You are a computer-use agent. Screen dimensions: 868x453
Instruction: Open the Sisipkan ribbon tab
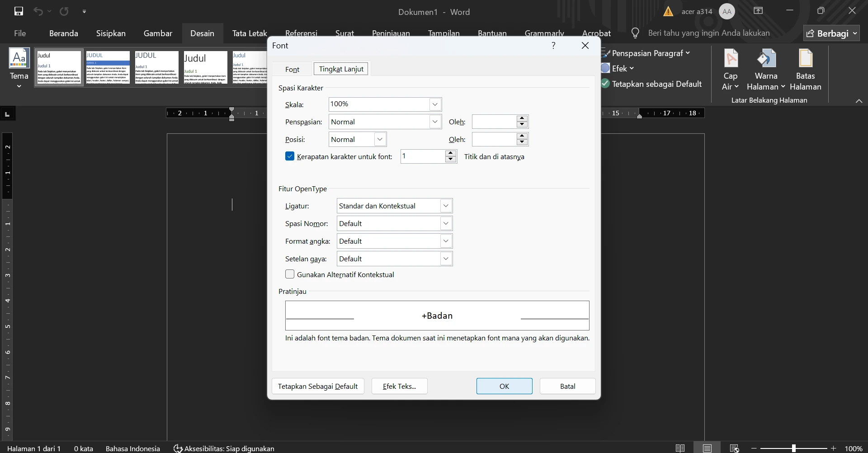[111, 33]
